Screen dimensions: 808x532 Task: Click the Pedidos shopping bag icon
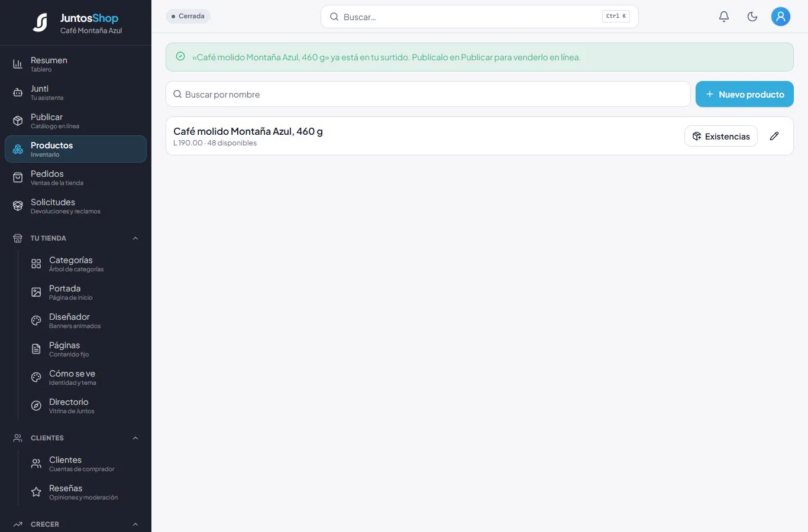18,177
